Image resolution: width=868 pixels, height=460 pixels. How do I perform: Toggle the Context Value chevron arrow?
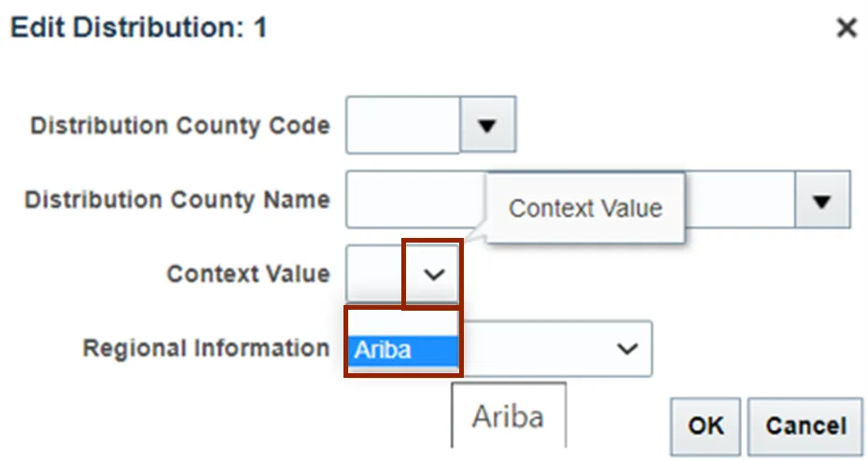(x=433, y=273)
